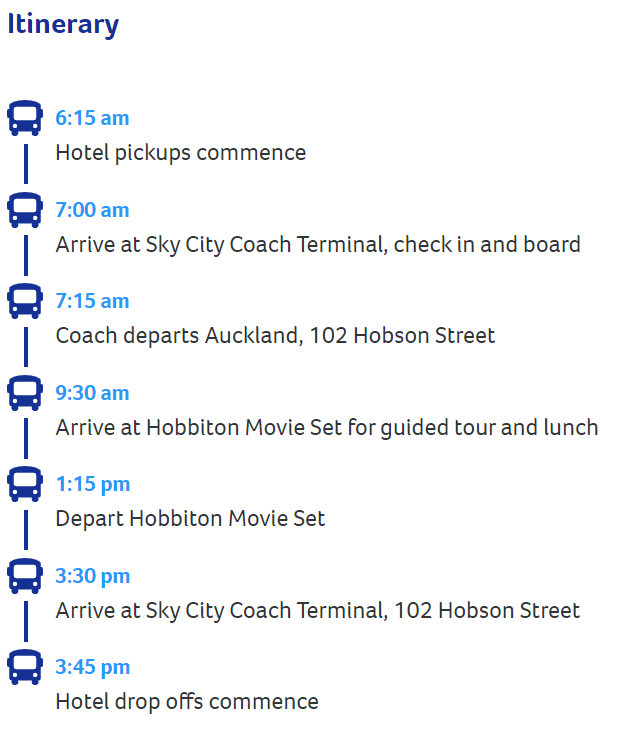Click 'Coach departs Auckland, 102 Hobson Street'
Viewport: 636px width, 739px height.
[x=275, y=336]
